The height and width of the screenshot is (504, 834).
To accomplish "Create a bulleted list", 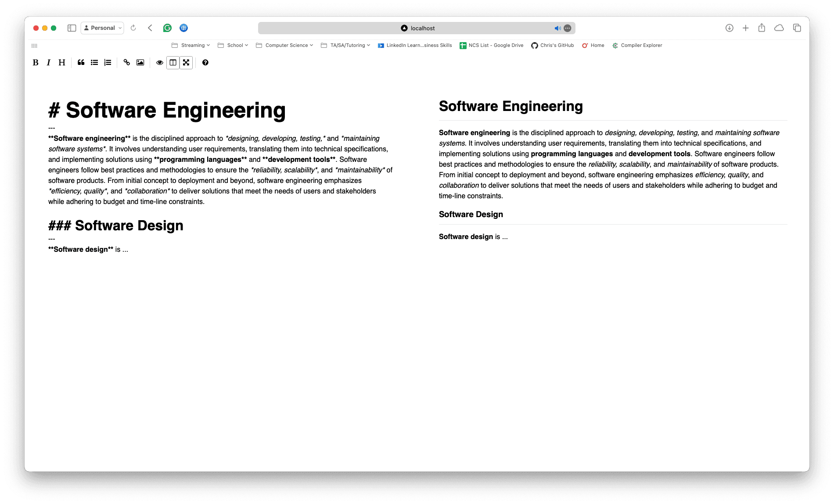I will point(94,62).
